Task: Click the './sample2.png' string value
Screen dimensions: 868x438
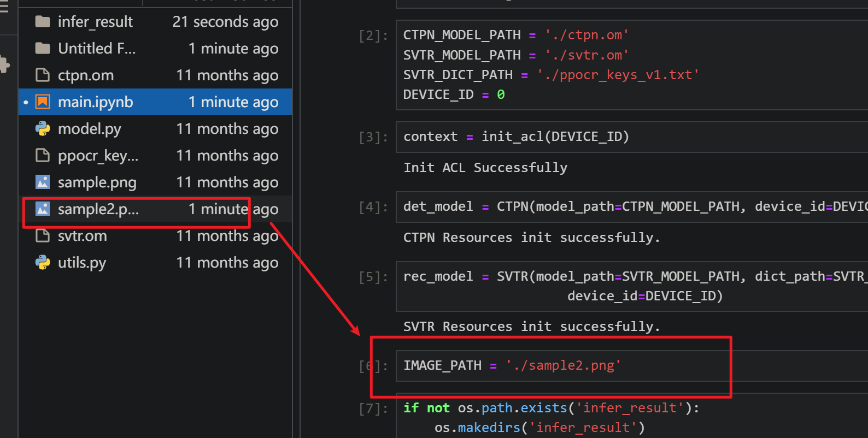Action: coord(564,365)
